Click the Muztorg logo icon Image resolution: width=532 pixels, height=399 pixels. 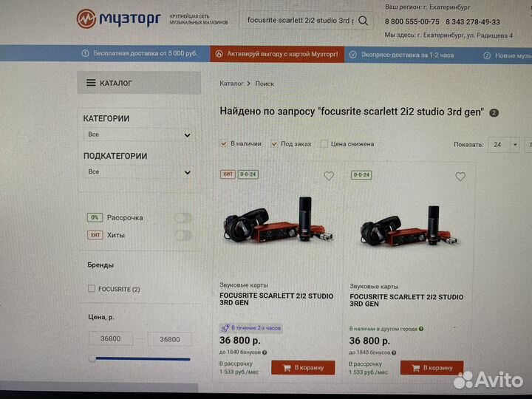[x=86, y=18]
